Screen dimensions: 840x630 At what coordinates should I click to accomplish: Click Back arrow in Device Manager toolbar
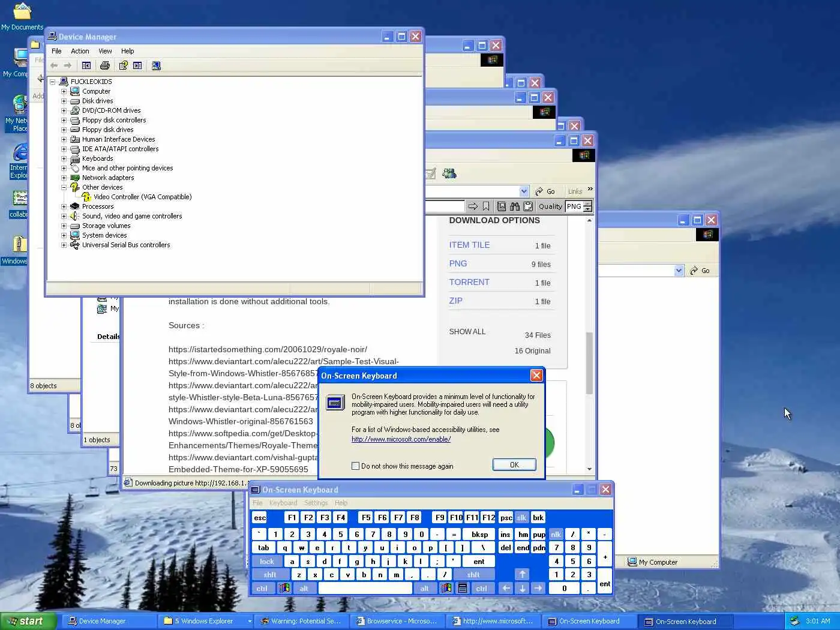pos(54,65)
